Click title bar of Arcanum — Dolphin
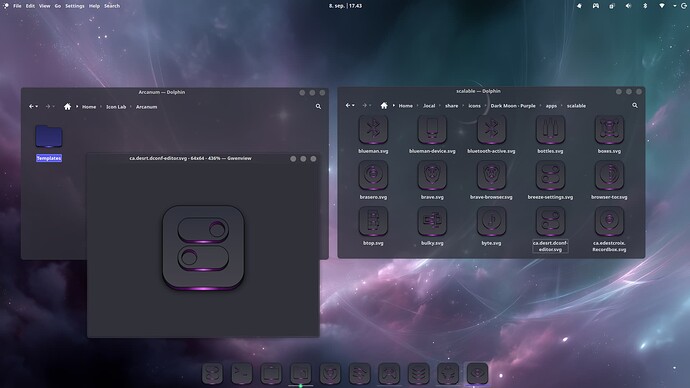 point(161,92)
